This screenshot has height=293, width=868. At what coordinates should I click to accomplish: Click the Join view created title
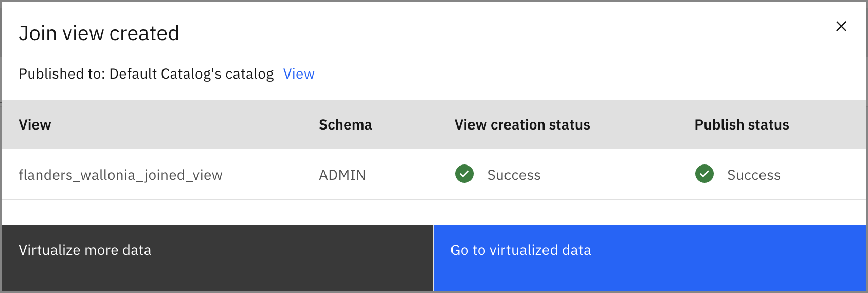(99, 33)
